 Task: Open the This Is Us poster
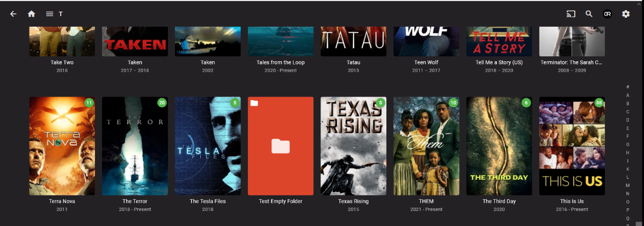[x=572, y=146]
